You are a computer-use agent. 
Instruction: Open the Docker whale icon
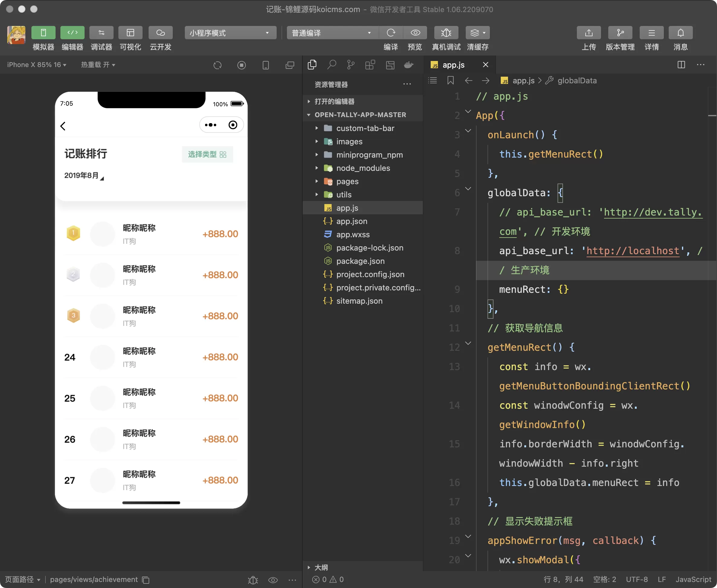pyautogui.click(x=409, y=64)
